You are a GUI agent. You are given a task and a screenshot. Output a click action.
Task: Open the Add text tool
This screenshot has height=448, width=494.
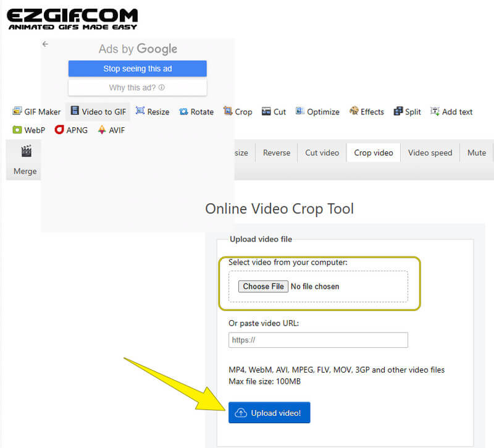(451, 112)
